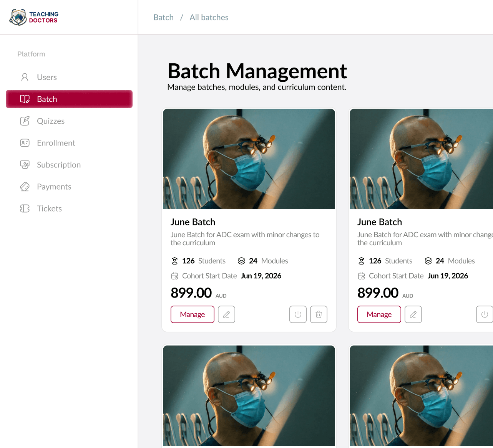Screen dimensions: 493x448
Task: Click the "Batch Management" page heading
Action: (x=257, y=71)
